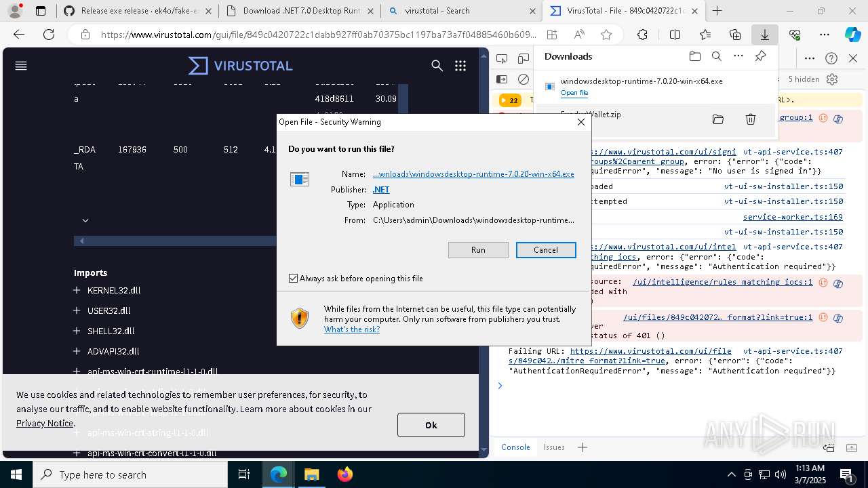
Task: Expand KERNEL32.dll imports
Action: pos(77,290)
